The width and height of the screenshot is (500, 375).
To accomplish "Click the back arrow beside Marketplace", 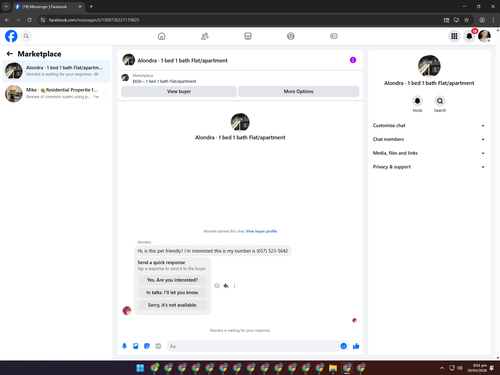I will tap(10, 54).
